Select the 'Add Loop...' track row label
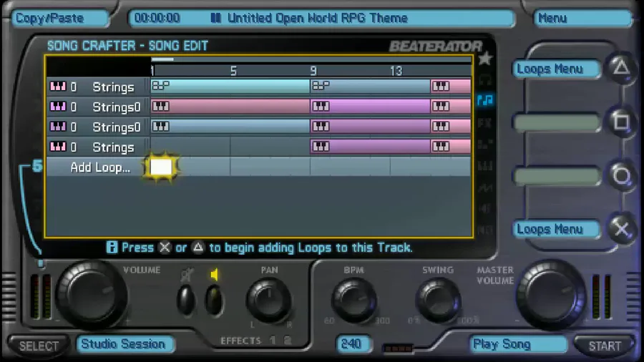 click(99, 167)
